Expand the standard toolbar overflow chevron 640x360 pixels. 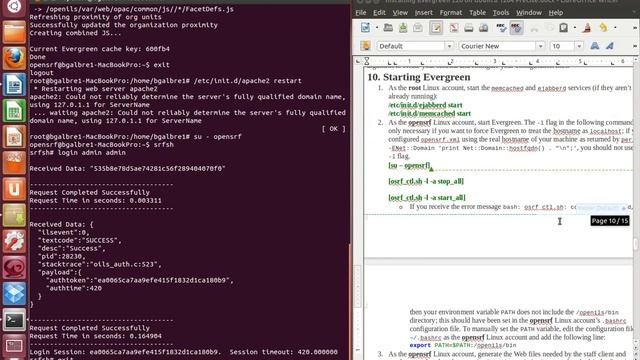[x=635, y=28]
